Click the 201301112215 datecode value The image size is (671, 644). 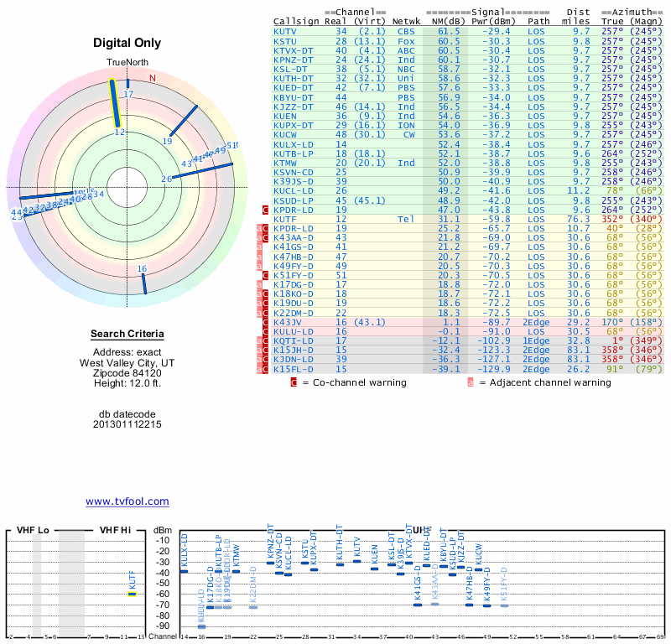(x=127, y=424)
